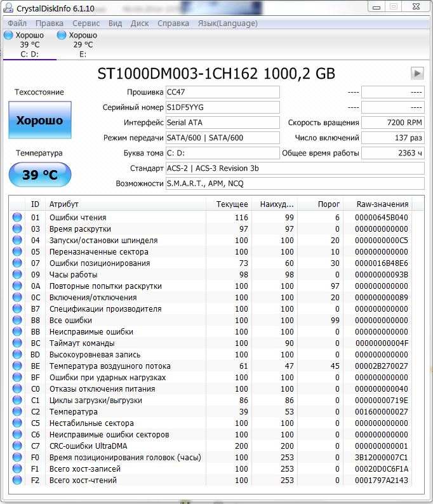The width and height of the screenshot is (433, 504).
Task: Click status orb for CRC-ошибки UltraDMA row
Action: [x=17, y=446]
